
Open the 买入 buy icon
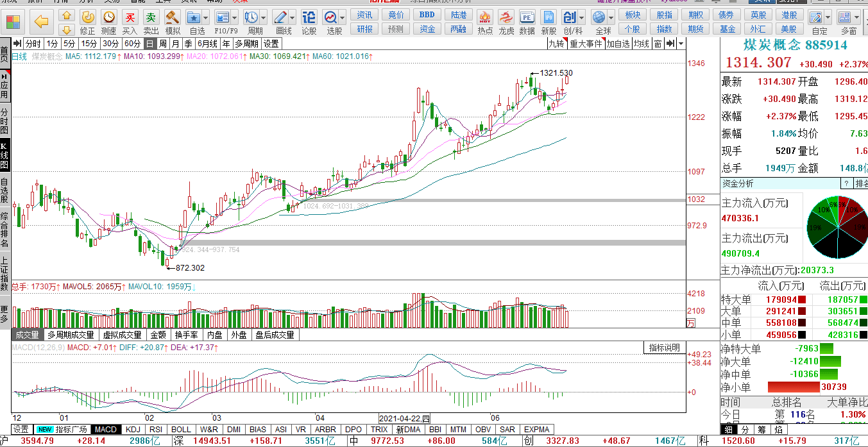click(x=130, y=22)
